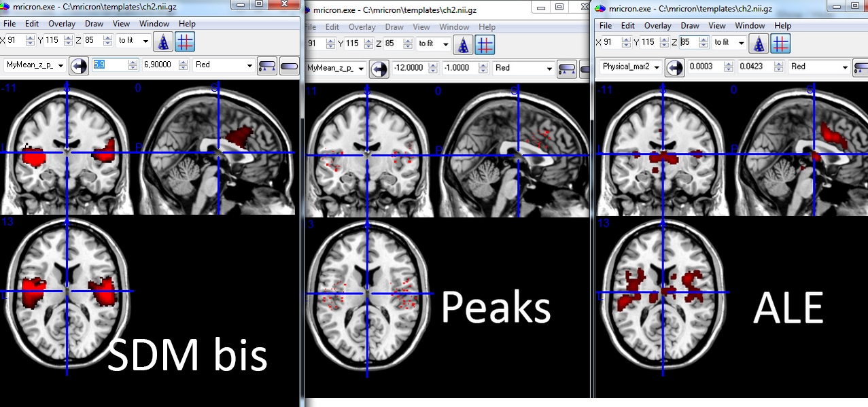Toggle the crosshair grid button in SDM bis window

(184, 42)
